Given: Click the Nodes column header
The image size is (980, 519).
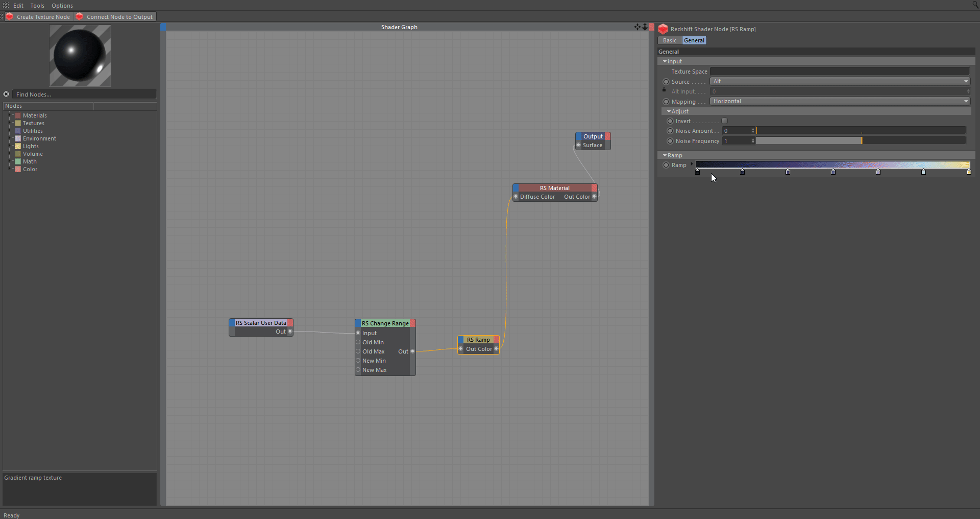Looking at the screenshot, I should pos(48,106).
